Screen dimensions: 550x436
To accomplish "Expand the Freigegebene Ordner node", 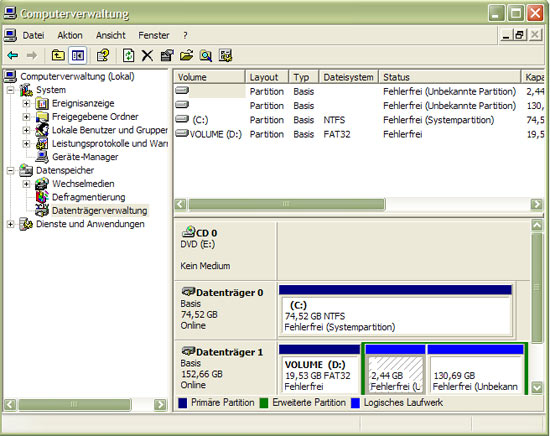I will click(x=26, y=117).
